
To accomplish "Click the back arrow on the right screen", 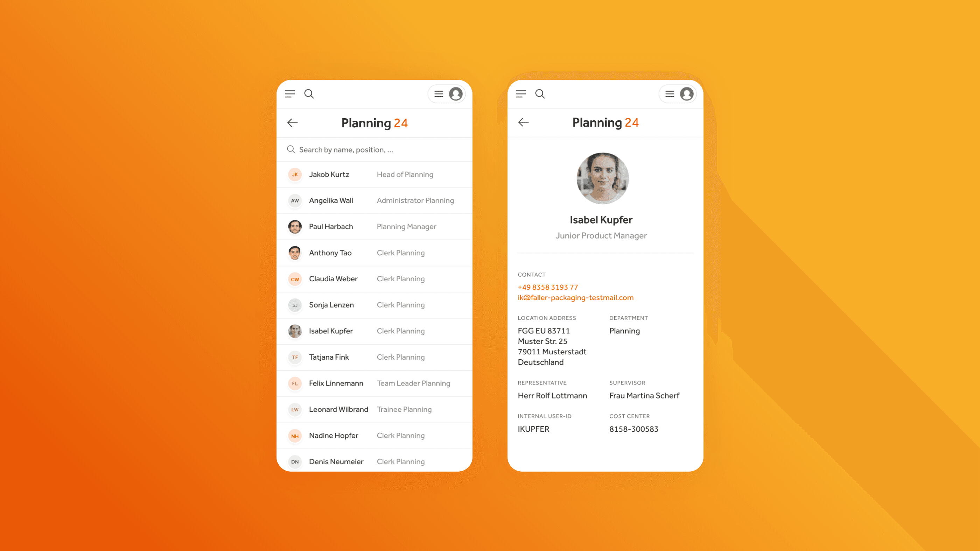I will (523, 122).
